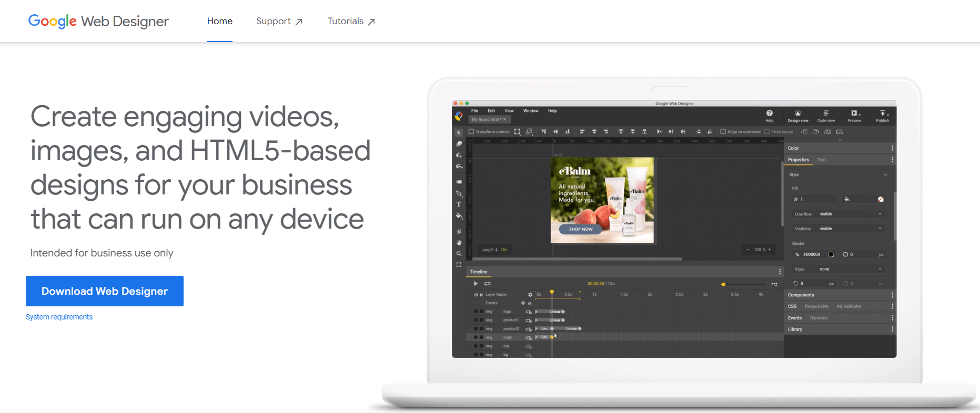Click the fill paint bucket in Properties

tap(847, 199)
